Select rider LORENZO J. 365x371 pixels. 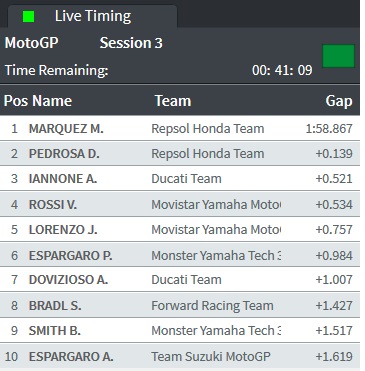click(63, 230)
